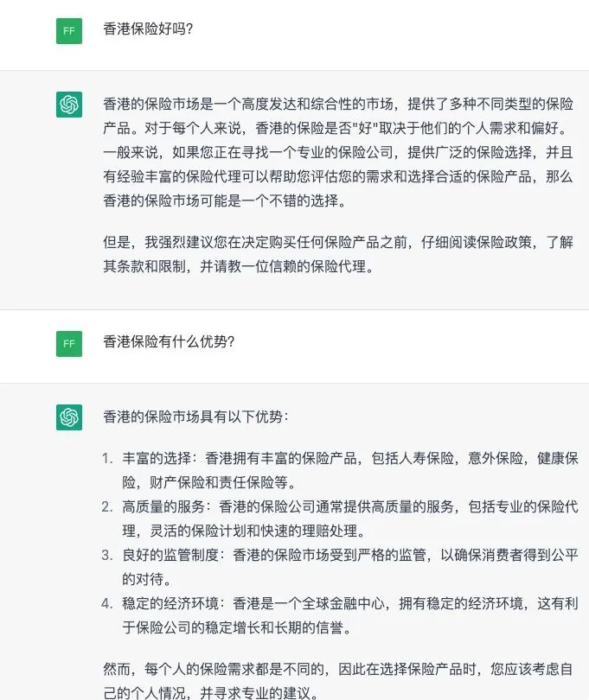Click list number 3 marker
This screenshot has width=589, height=700.
point(106,554)
